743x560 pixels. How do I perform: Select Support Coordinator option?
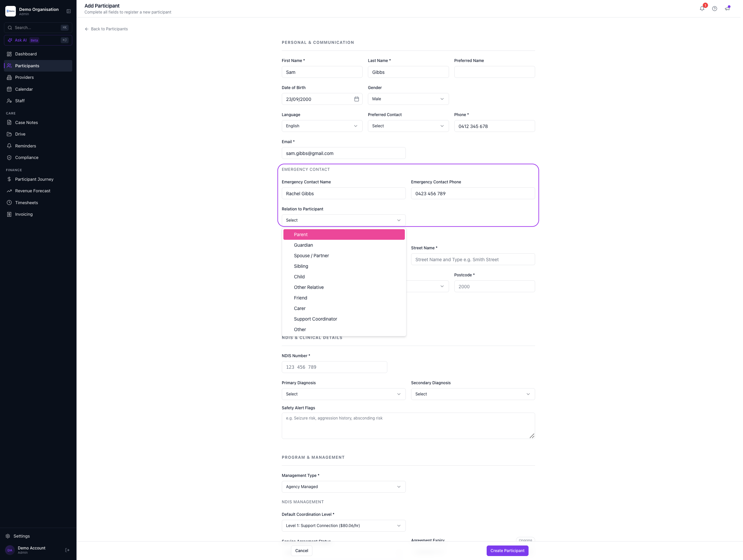pos(343,319)
